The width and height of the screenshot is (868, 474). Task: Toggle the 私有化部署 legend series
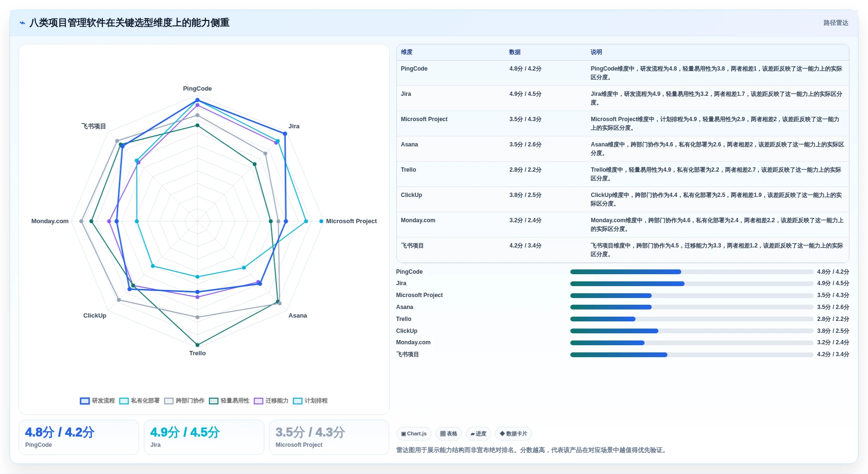click(139, 401)
